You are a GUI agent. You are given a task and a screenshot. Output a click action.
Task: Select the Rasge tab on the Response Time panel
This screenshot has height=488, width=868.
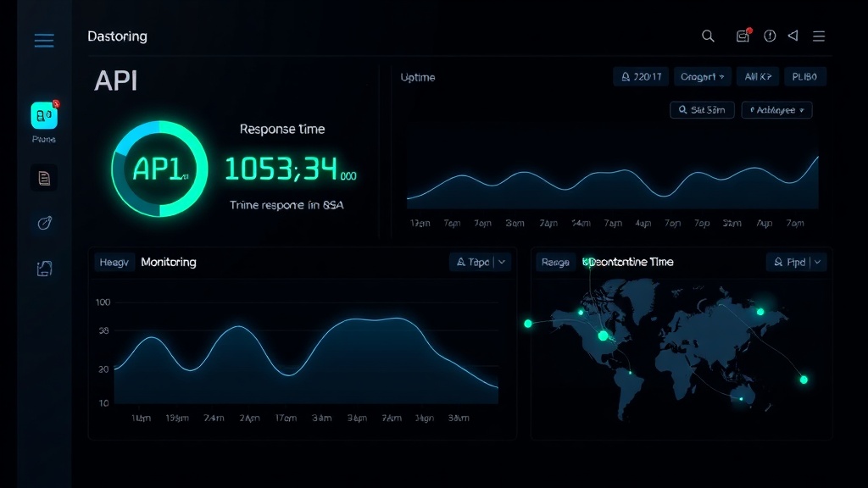point(555,262)
